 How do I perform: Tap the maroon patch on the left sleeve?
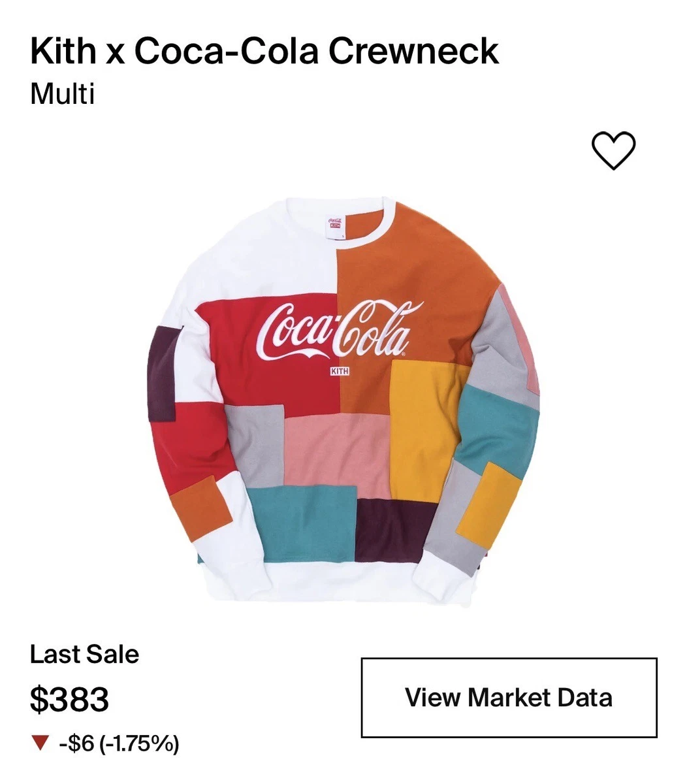click(x=163, y=374)
